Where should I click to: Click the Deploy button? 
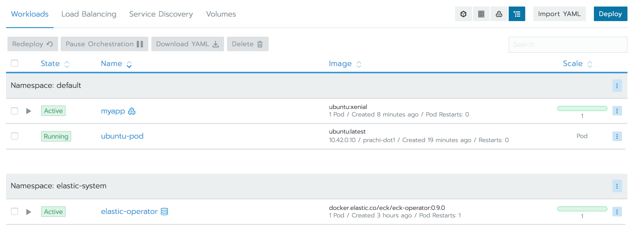click(x=610, y=14)
